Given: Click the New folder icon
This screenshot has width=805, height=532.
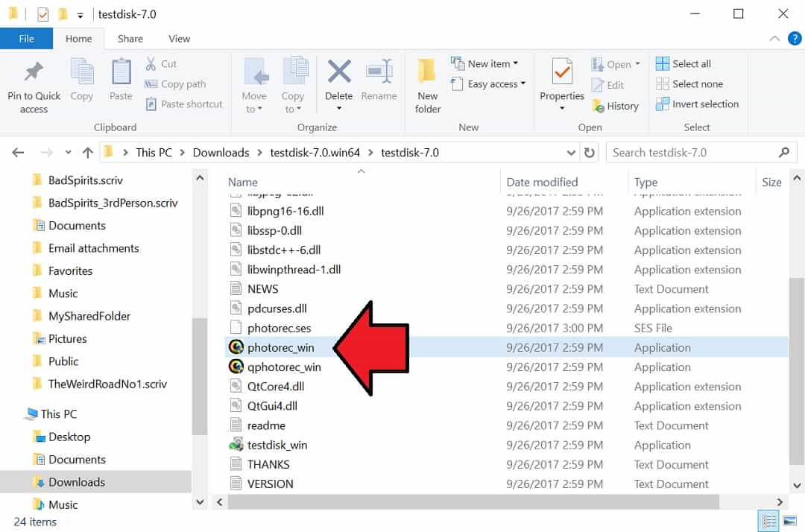Looking at the screenshot, I should (427, 71).
